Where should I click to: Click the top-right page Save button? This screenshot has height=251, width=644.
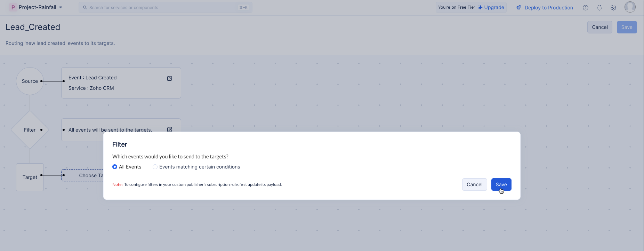click(627, 27)
